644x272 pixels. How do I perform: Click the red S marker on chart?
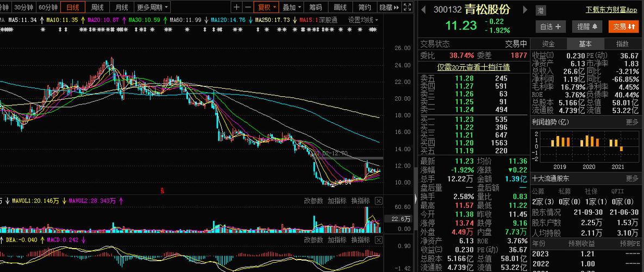[162, 190]
